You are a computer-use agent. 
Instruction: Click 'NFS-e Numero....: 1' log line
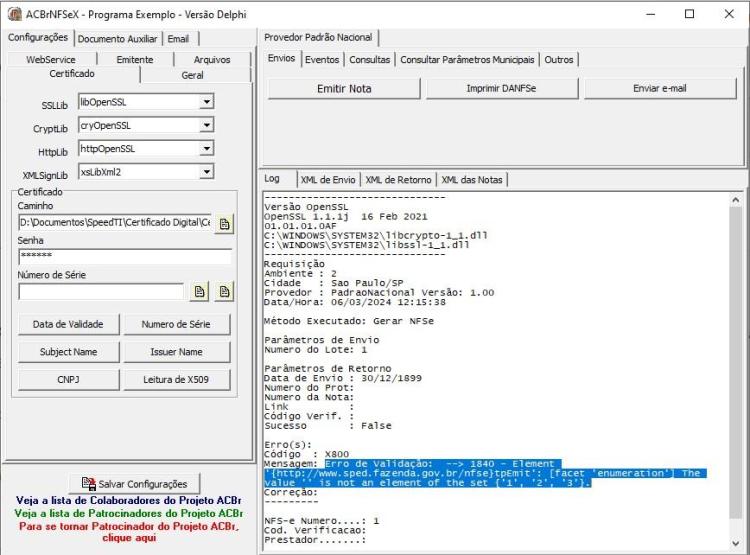click(322, 521)
